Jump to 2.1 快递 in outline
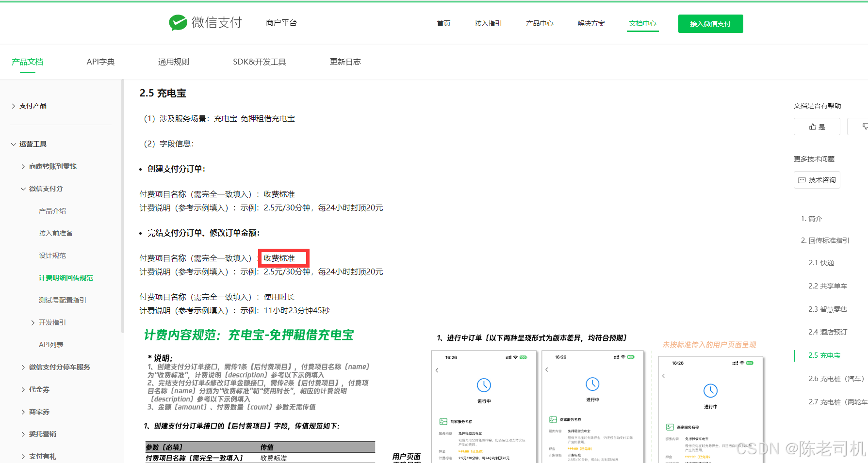Screen dimensions: 868x463 (821, 263)
